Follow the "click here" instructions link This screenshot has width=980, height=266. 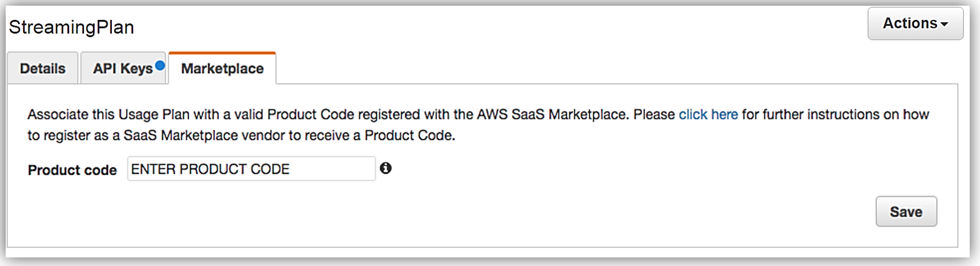point(708,114)
